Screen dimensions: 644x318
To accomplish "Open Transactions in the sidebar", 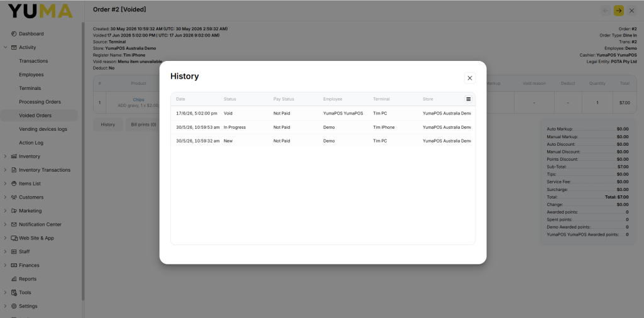I will (33, 61).
